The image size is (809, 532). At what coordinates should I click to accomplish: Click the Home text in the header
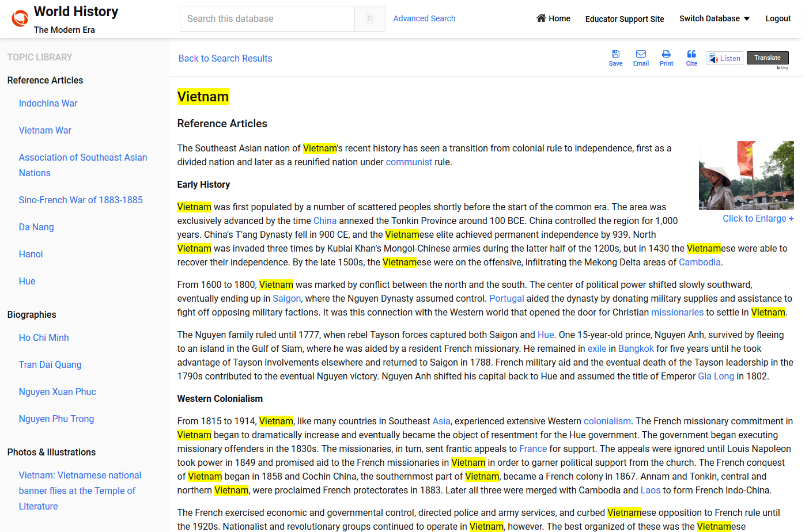pyautogui.click(x=560, y=18)
